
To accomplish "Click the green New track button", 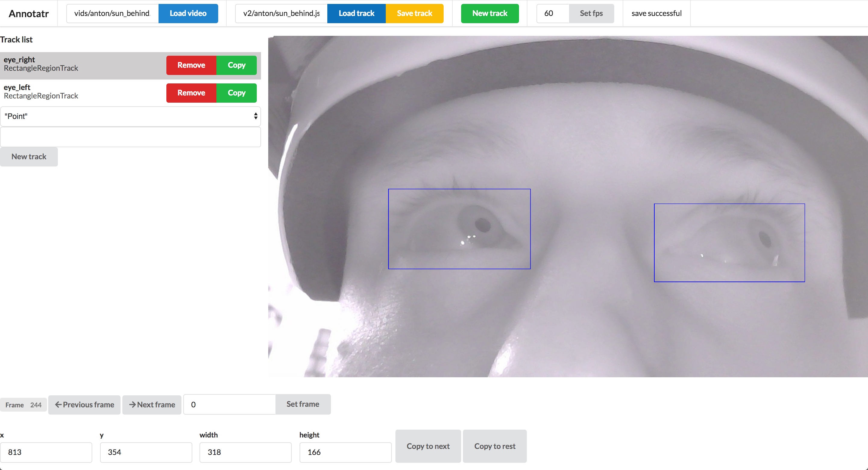I will pos(489,14).
